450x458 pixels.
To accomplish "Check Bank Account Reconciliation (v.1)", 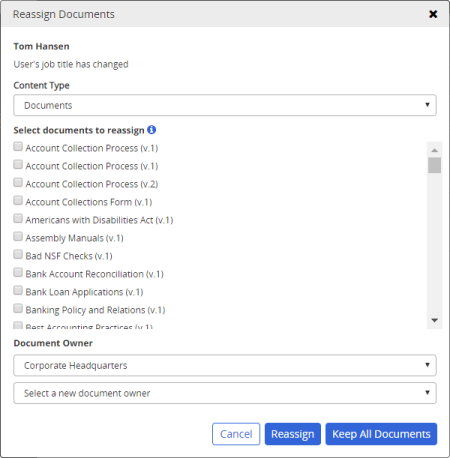I will 18,272.
